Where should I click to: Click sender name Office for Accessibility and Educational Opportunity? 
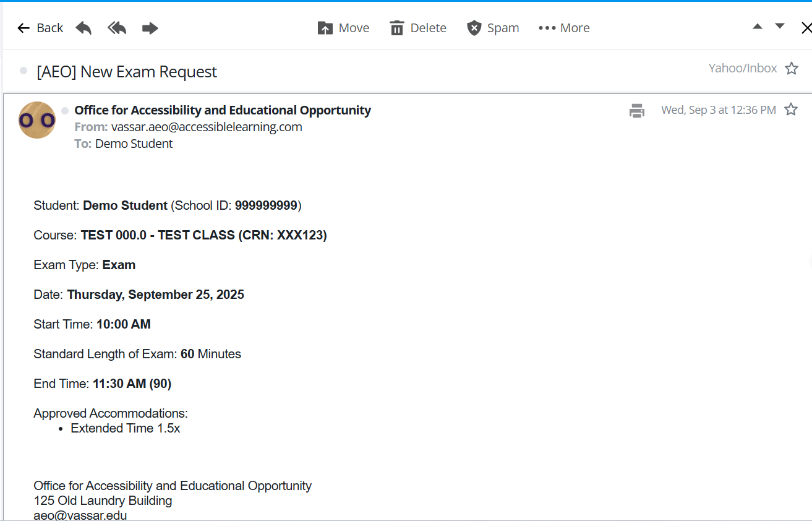tap(223, 110)
